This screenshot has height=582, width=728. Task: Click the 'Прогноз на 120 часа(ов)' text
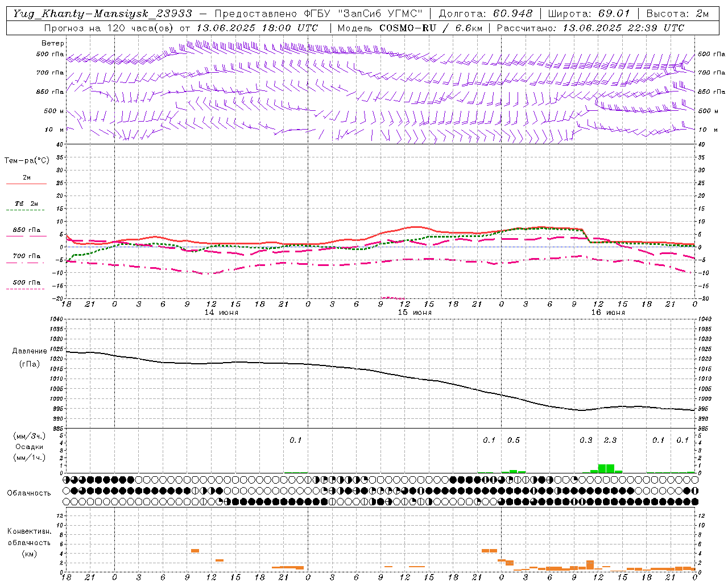(109, 28)
